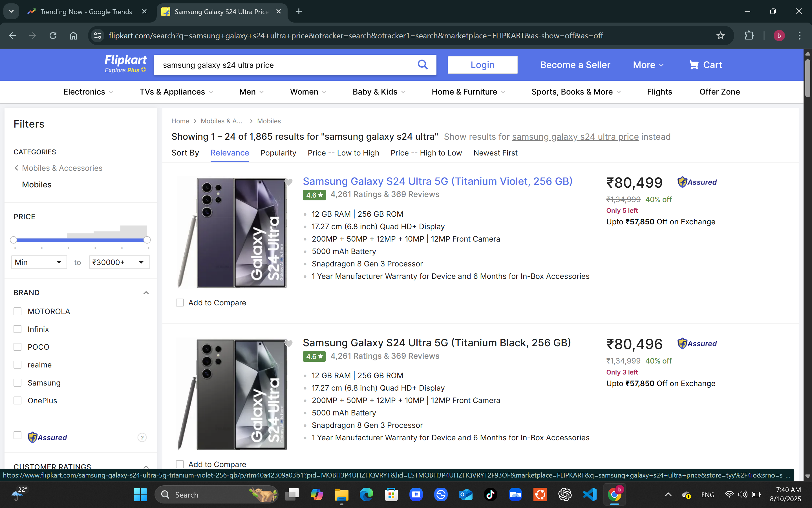The image size is (812, 508).
Task: Open Microsoft Store from taskbar
Action: pos(391,494)
